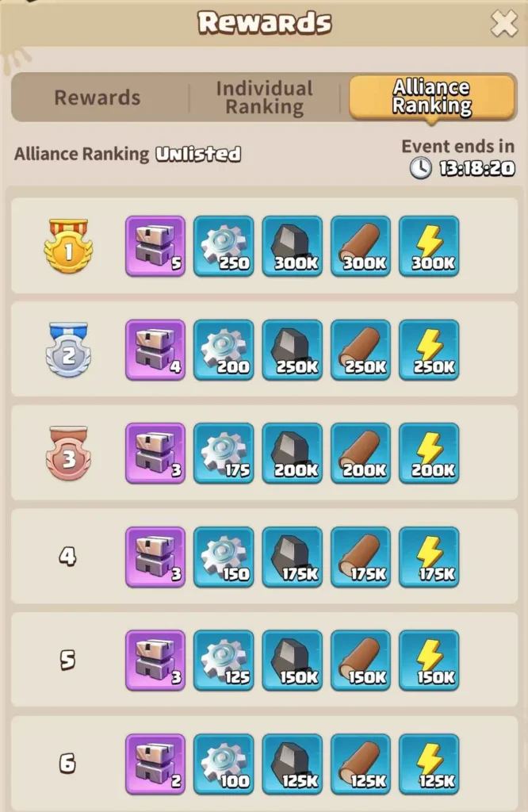Tap the rank 3 chest with 3
The width and height of the screenshot is (528, 812).
tap(155, 453)
